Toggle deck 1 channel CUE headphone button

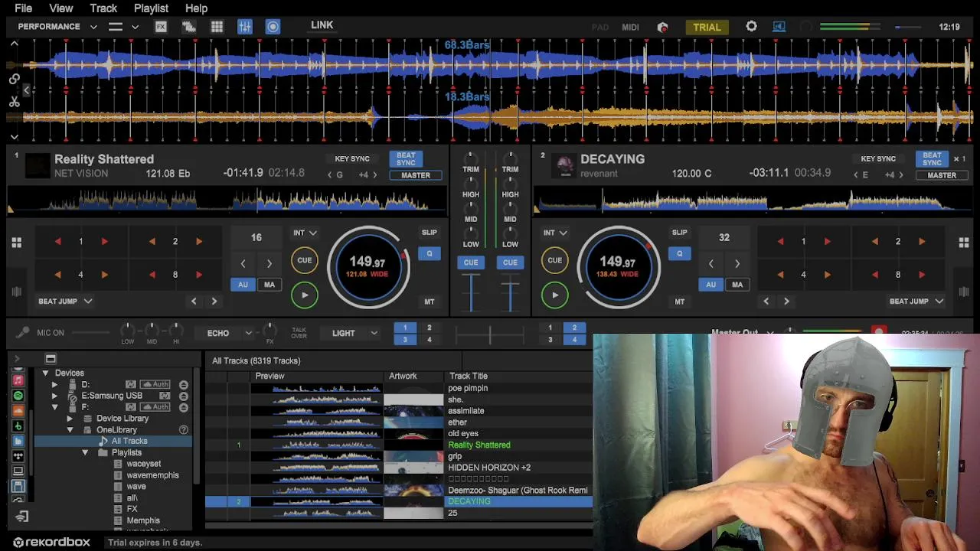471,262
